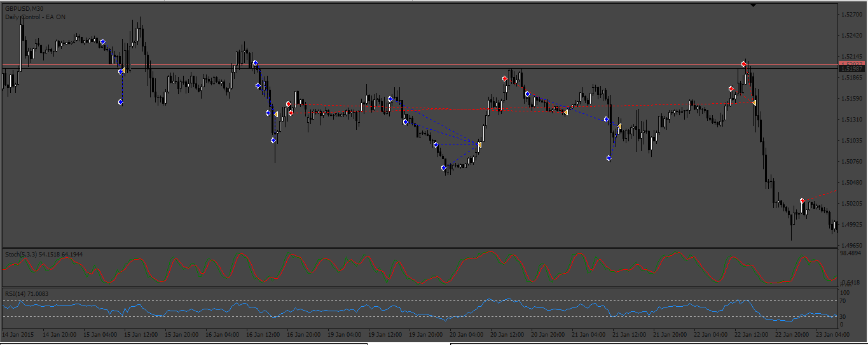
Task: Click the red price label on scale
Action: (x=851, y=64)
